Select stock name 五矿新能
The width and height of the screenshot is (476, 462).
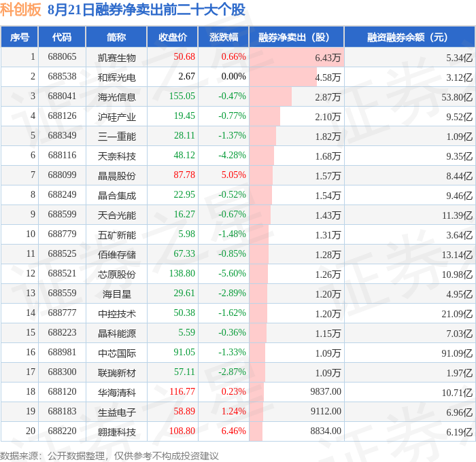(116, 235)
